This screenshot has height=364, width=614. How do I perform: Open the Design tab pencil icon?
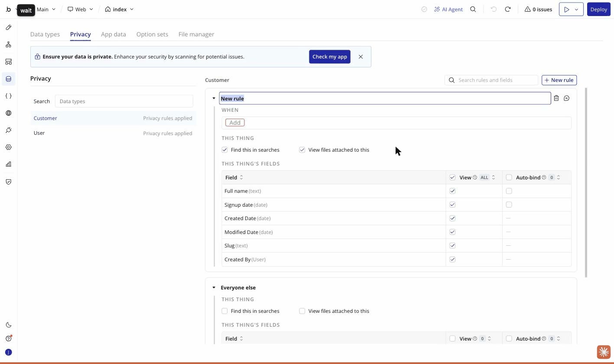(x=8, y=27)
